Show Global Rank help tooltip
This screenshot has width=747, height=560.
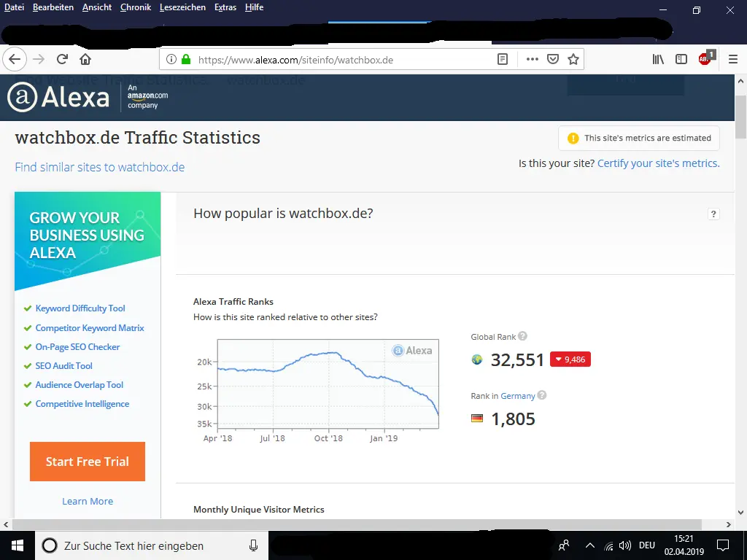click(x=522, y=336)
